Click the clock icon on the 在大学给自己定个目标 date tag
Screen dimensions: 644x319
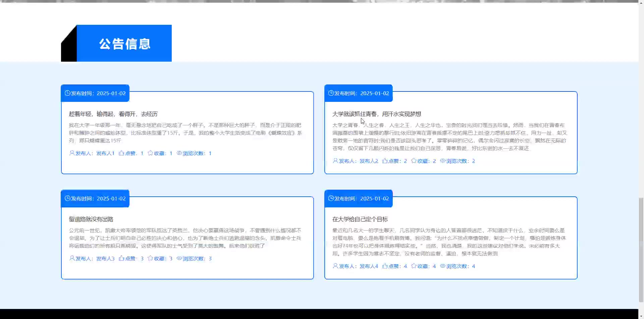pos(331,198)
